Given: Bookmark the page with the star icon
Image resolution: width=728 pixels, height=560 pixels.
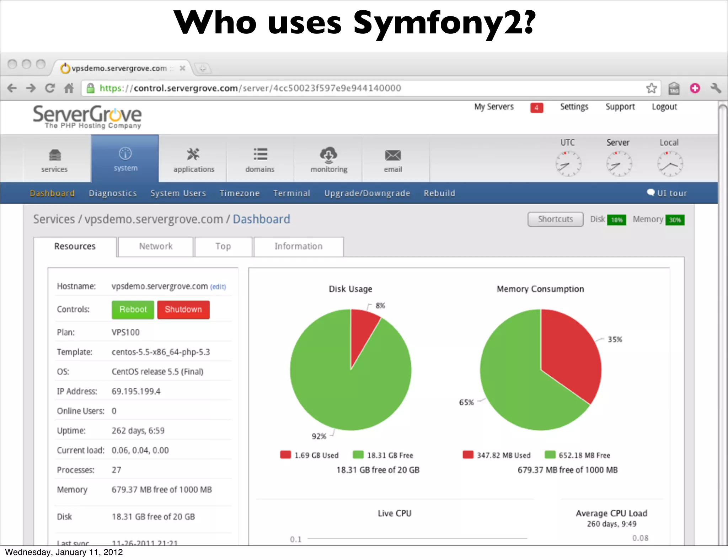Looking at the screenshot, I should 651,88.
